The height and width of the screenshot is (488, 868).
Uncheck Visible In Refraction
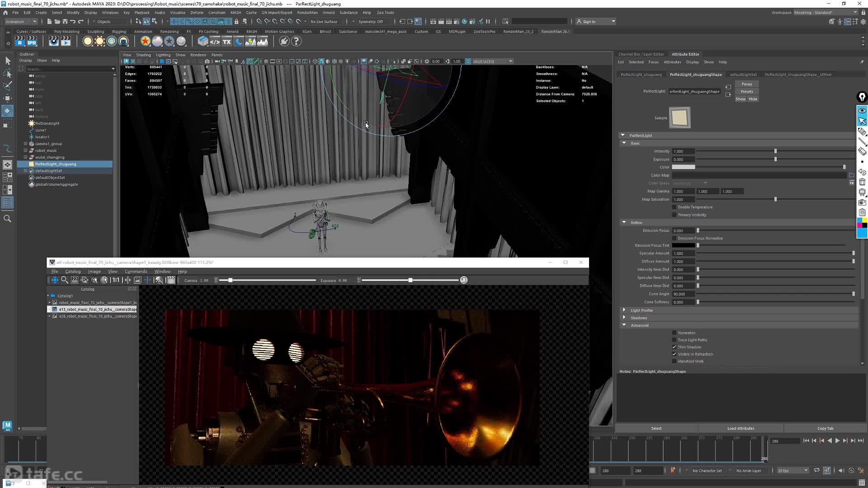[x=675, y=354]
